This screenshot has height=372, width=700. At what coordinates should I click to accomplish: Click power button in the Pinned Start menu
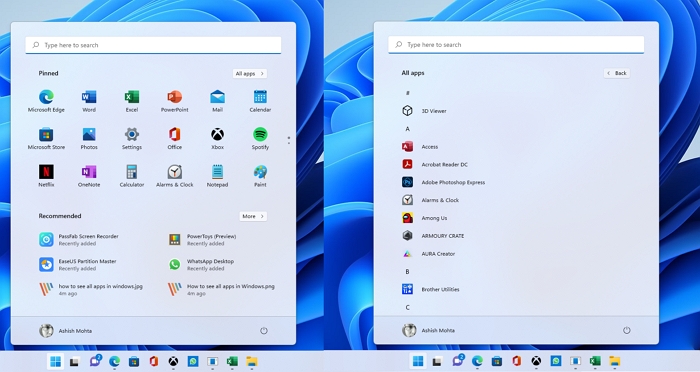pyautogui.click(x=264, y=331)
